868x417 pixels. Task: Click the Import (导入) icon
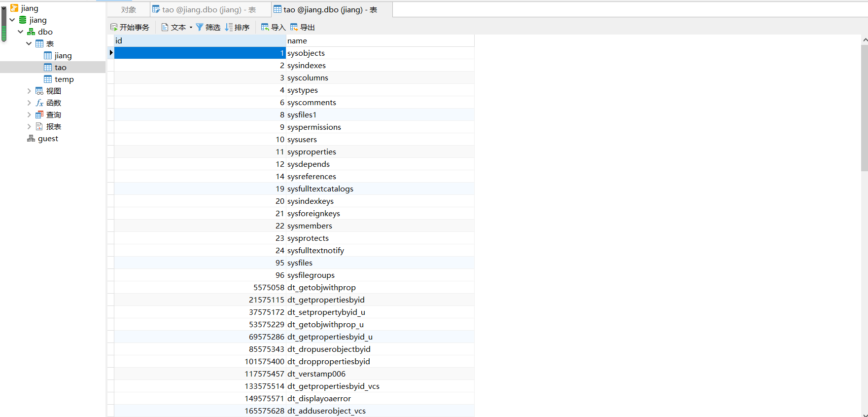(265, 27)
